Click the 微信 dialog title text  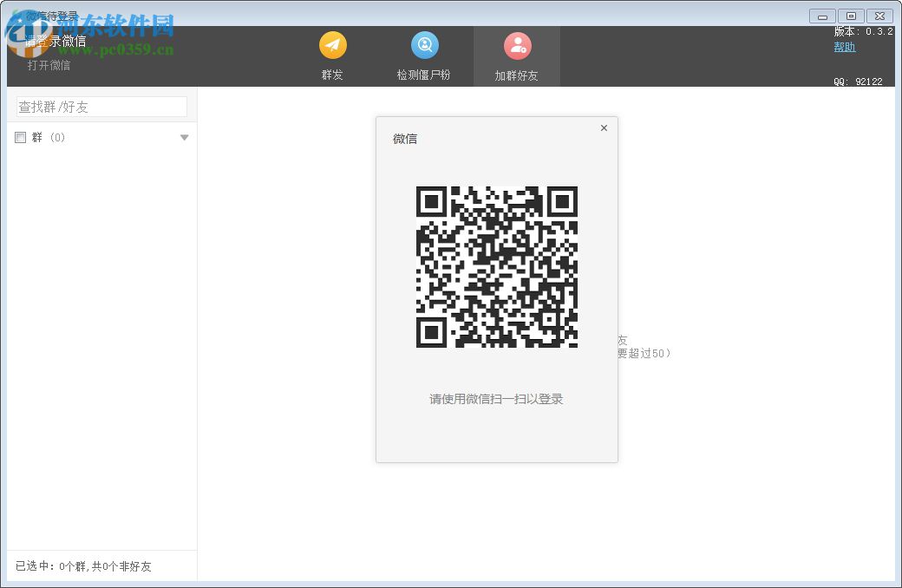[x=405, y=139]
